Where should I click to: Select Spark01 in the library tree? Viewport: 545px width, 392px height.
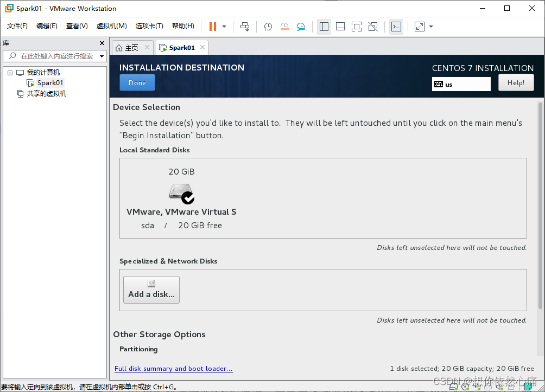point(50,83)
